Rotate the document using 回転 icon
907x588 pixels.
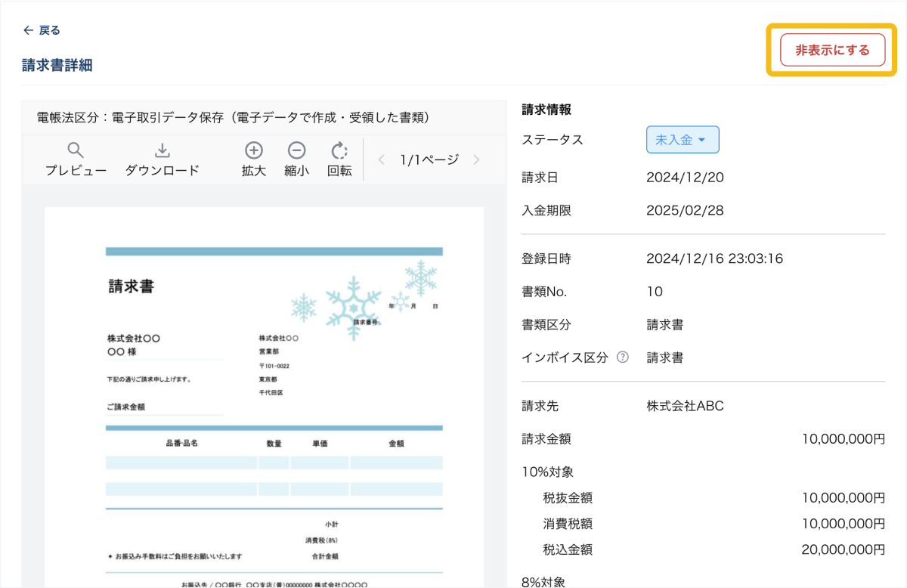point(339,150)
